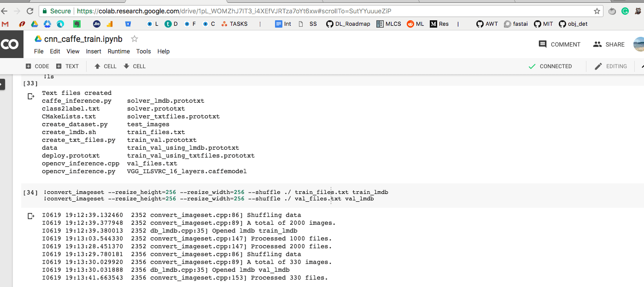The height and width of the screenshot is (287, 644).
Task: Add a new TEXT cell
Action: click(x=67, y=66)
